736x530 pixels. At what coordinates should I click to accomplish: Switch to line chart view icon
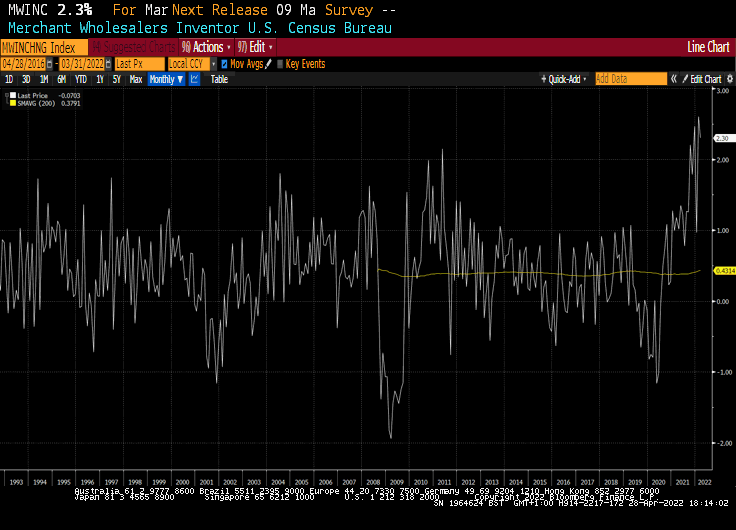tap(194, 79)
